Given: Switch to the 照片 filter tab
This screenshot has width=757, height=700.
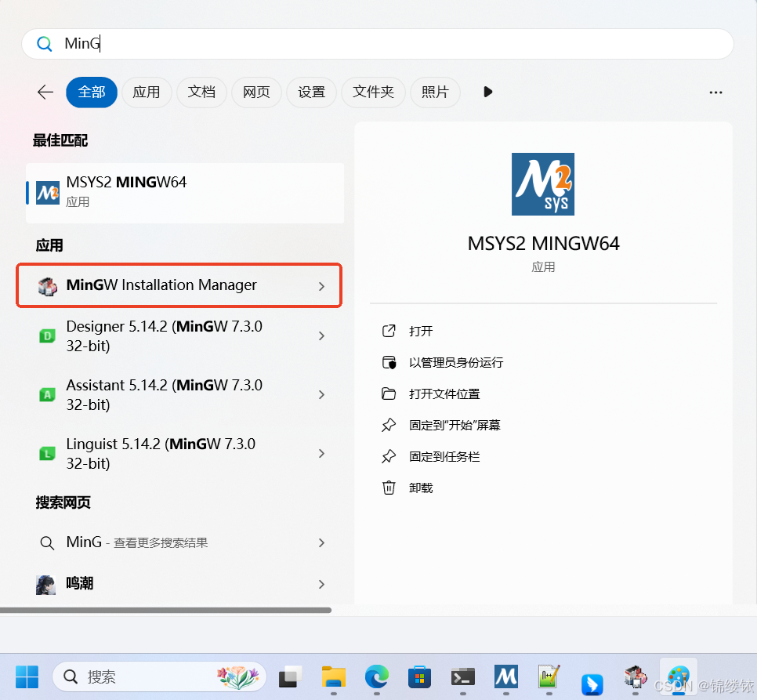Looking at the screenshot, I should (435, 92).
